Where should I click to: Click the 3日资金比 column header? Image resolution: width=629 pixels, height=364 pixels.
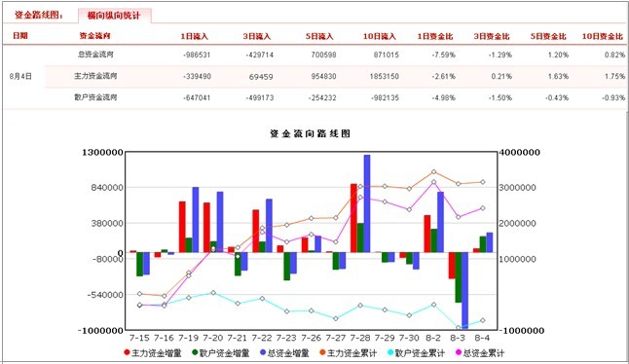click(492, 36)
